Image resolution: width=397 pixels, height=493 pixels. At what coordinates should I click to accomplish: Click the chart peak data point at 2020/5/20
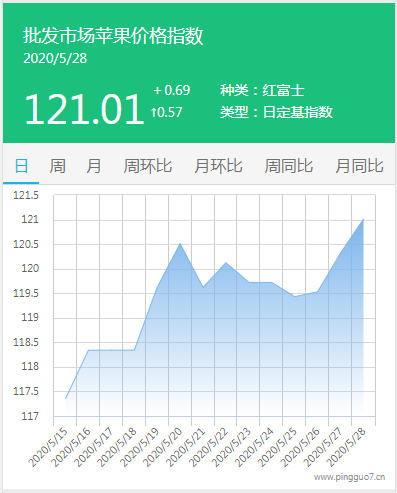pyautogui.click(x=180, y=243)
